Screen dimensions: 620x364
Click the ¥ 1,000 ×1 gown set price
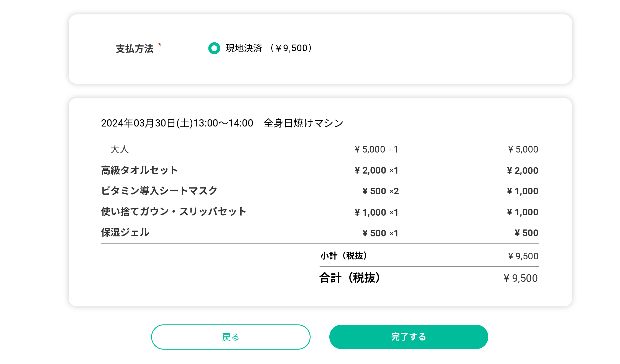[376, 212]
